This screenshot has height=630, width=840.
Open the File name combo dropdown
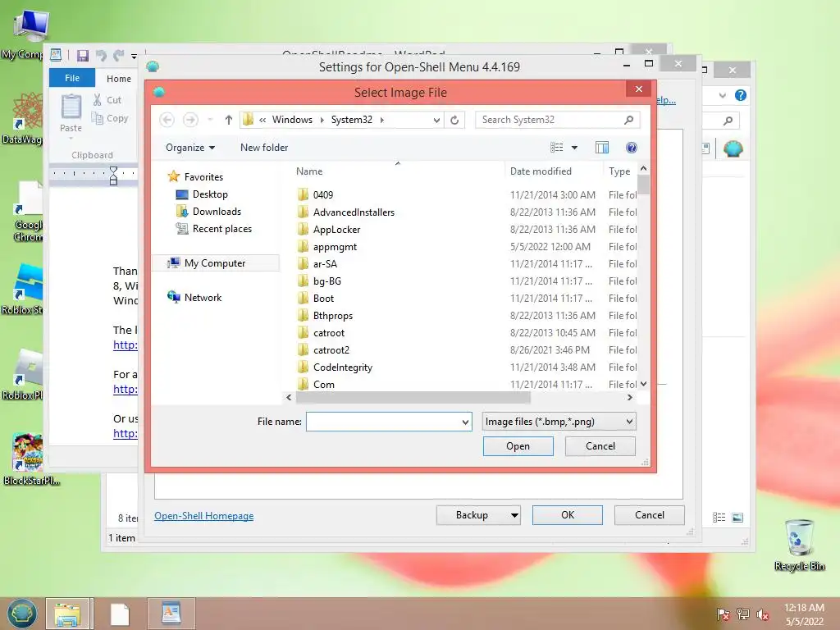click(x=465, y=422)
